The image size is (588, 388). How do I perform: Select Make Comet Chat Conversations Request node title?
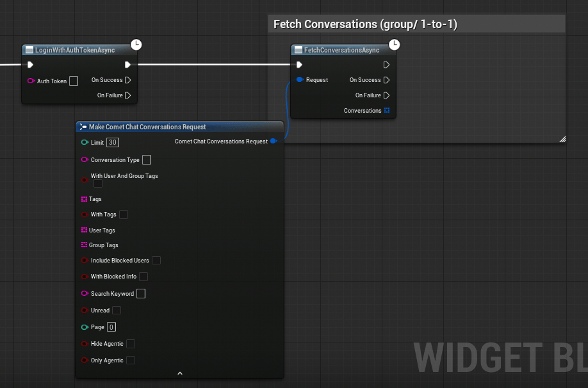point(147,127)
